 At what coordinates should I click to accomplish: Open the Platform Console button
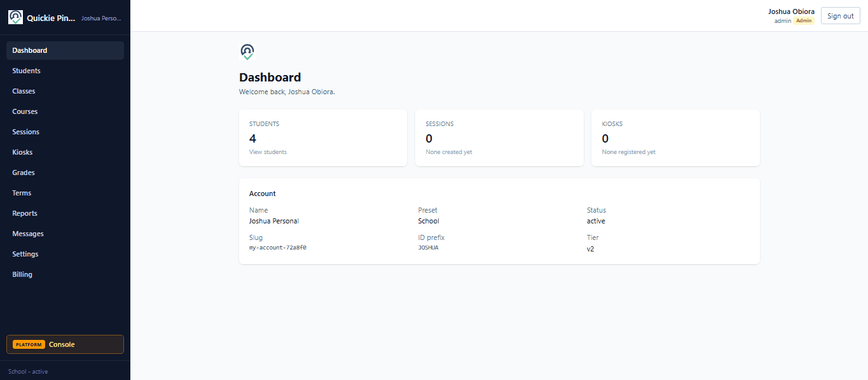65,344
